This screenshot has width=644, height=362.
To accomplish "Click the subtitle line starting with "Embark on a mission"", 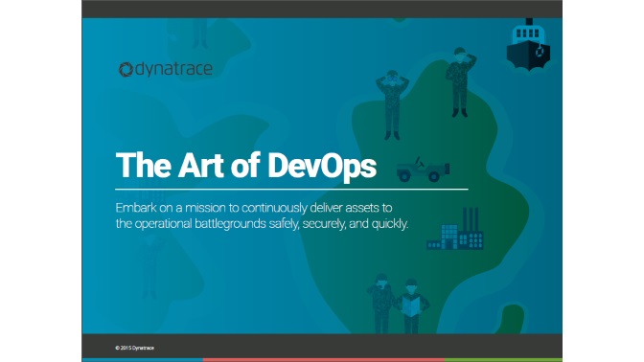I will tap(254, 208).
